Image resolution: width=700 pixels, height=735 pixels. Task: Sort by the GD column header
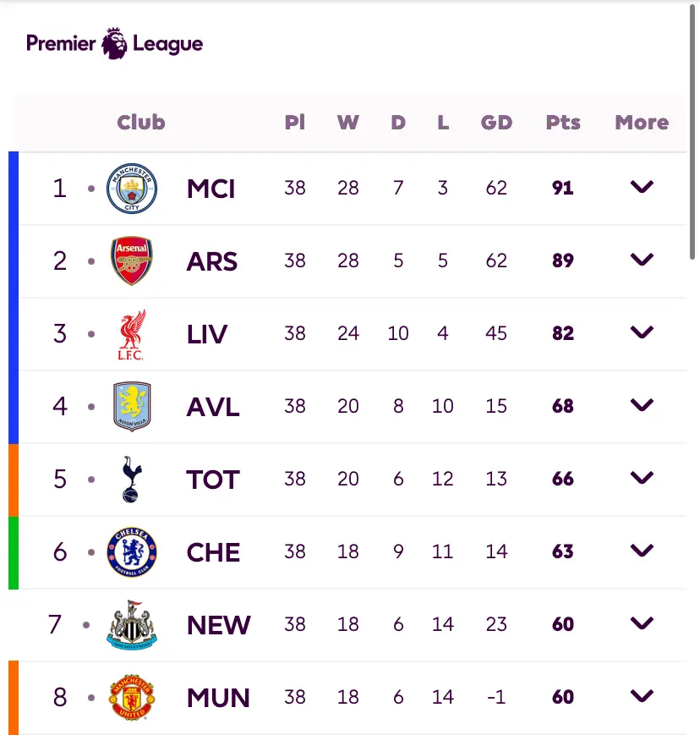coord(496,123)
